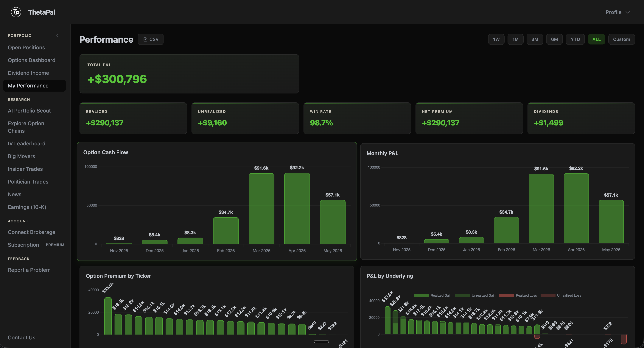Toggle Unrealized Gain legend swatch
644x348 pixels.
463,295
